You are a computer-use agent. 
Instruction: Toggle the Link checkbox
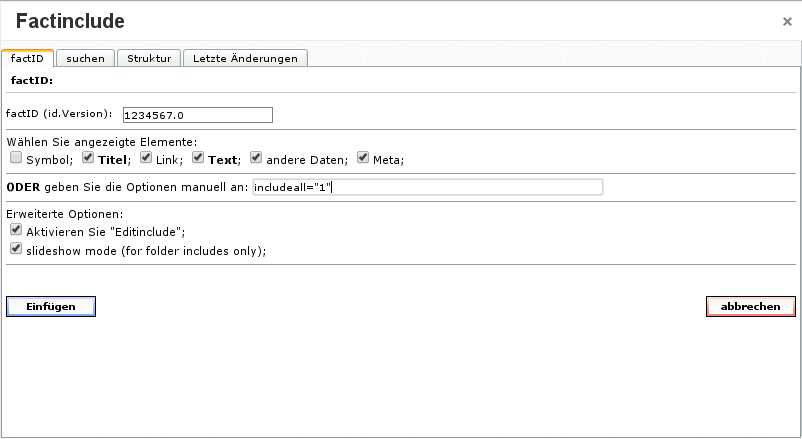point(146,158)
